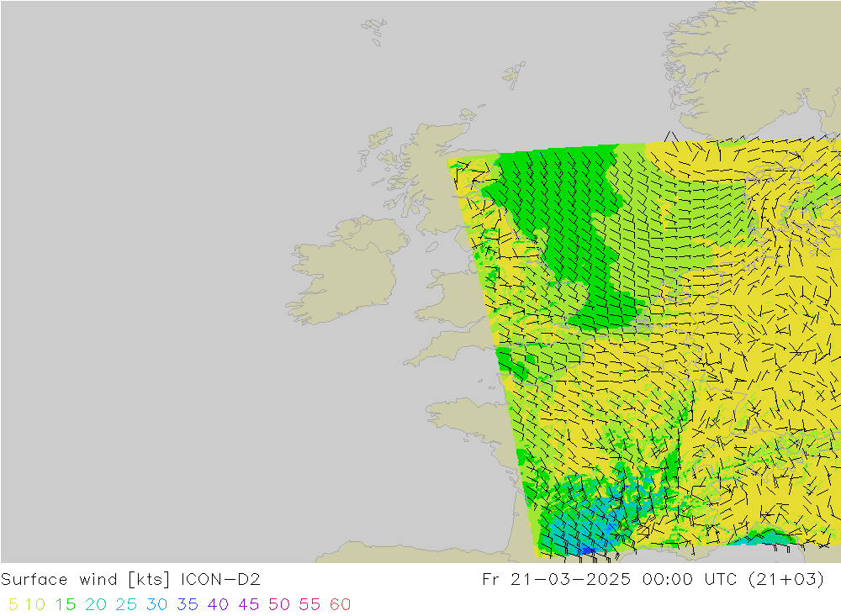Image resolution: width=841 pixels, height=616 pixels.
Task: Click the dark blue strongest wind patch
Action: tap(587, 550)
